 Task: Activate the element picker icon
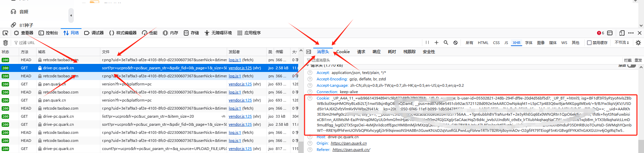tap(5, 33)
